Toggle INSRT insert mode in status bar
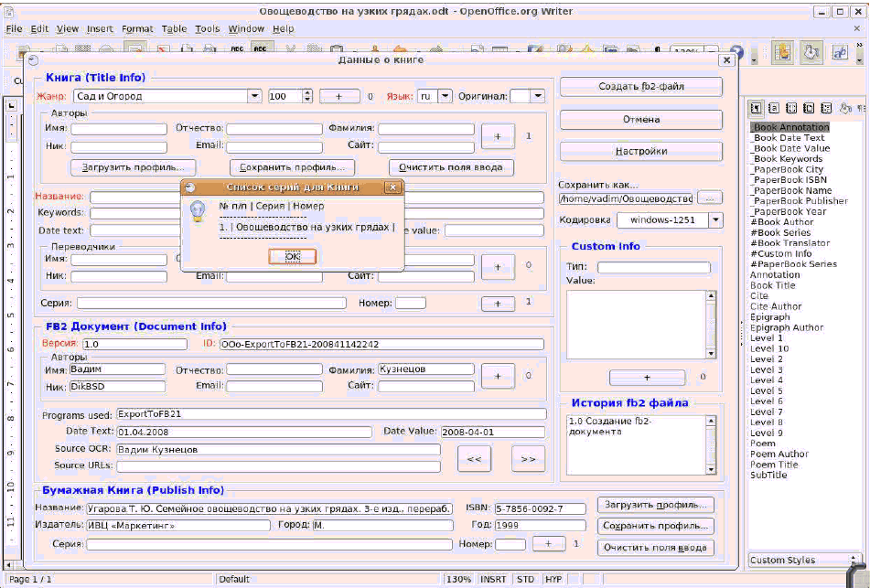This screenshot has width=870, height=588. point(493,579)
